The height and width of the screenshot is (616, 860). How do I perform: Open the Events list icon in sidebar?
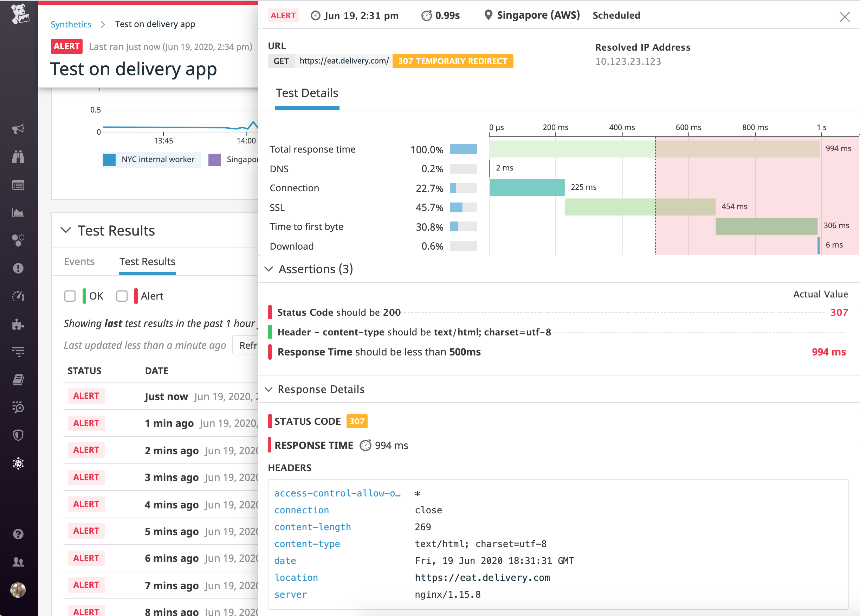click(18, 185)
